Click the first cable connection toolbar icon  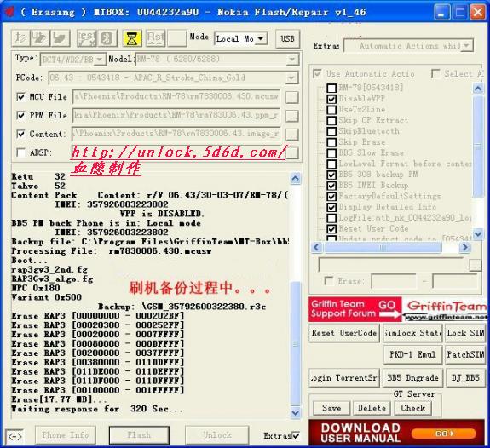[21, 38]
